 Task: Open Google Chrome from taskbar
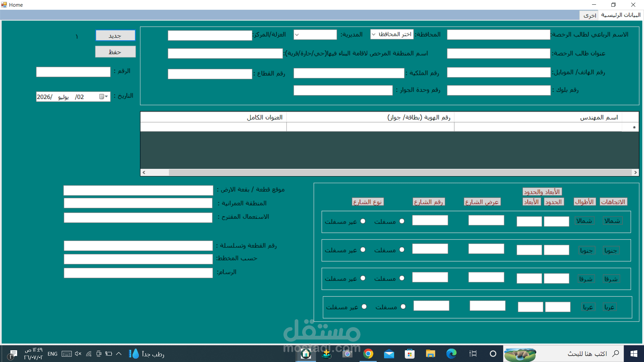[x=368, y=354]
